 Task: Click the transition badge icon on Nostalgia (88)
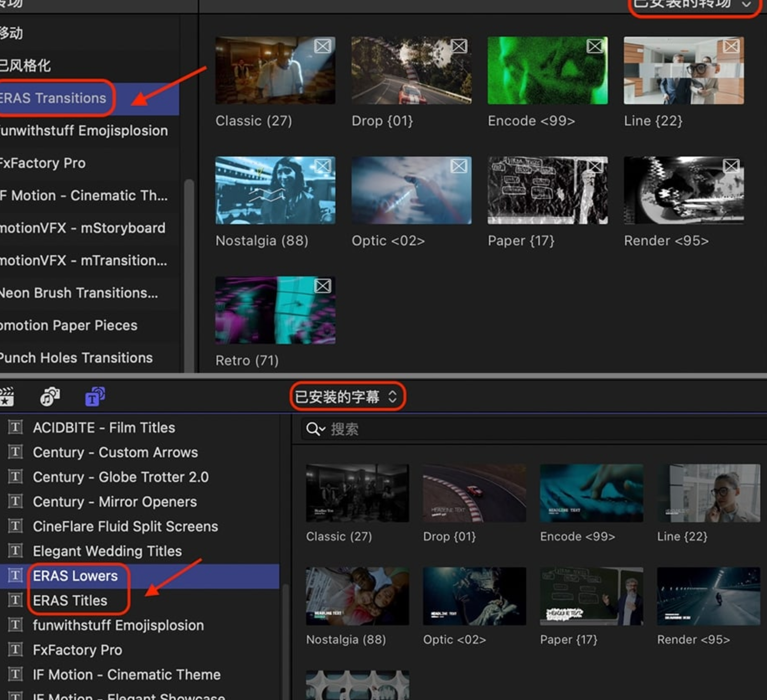(x=323, y=166)
